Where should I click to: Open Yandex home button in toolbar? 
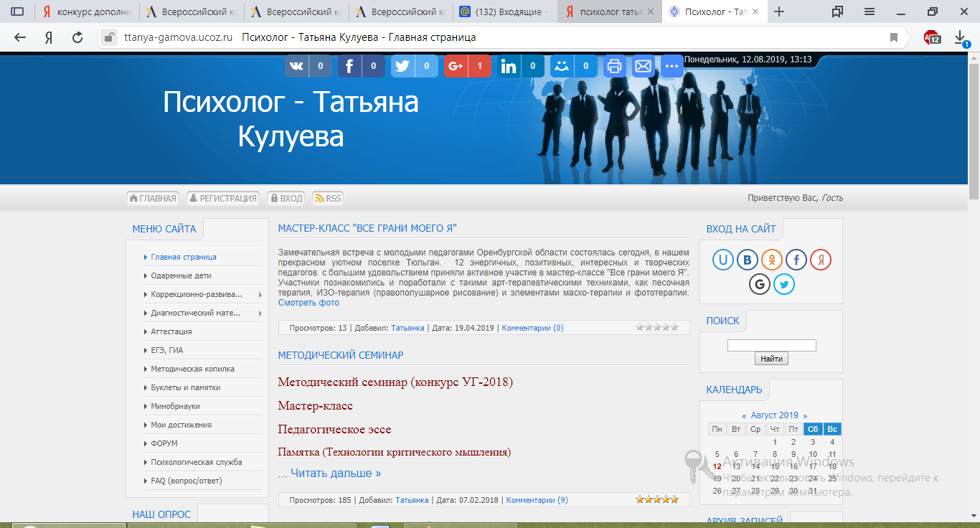coord(49,38)
